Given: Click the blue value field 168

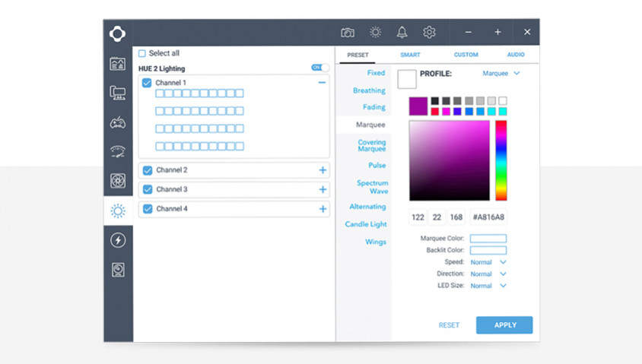Looking at the screenshot, I should pos(456,217).
